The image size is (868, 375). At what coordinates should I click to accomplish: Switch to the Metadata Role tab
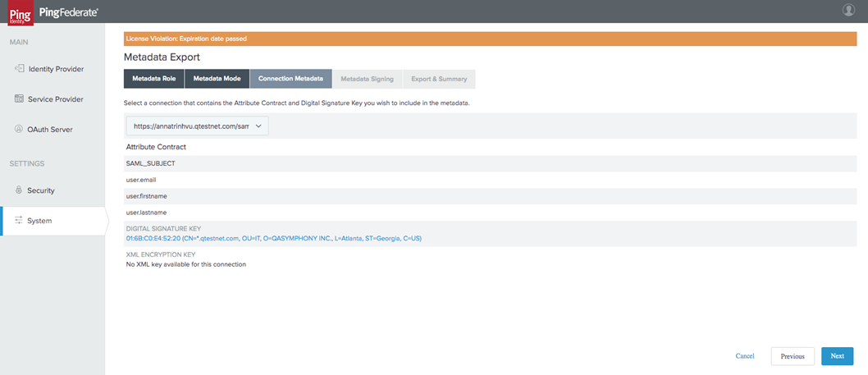[x=154, y=79]
